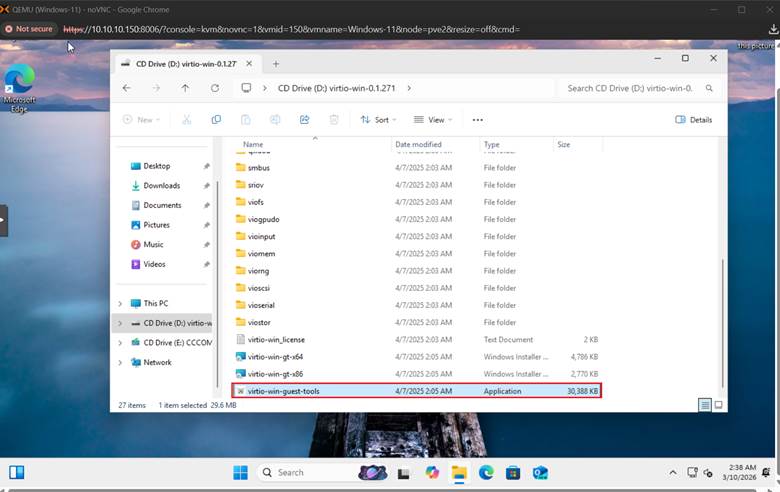Toggle the Details pane button
This screenshot has width=780, height=492.
click(694, 120)
